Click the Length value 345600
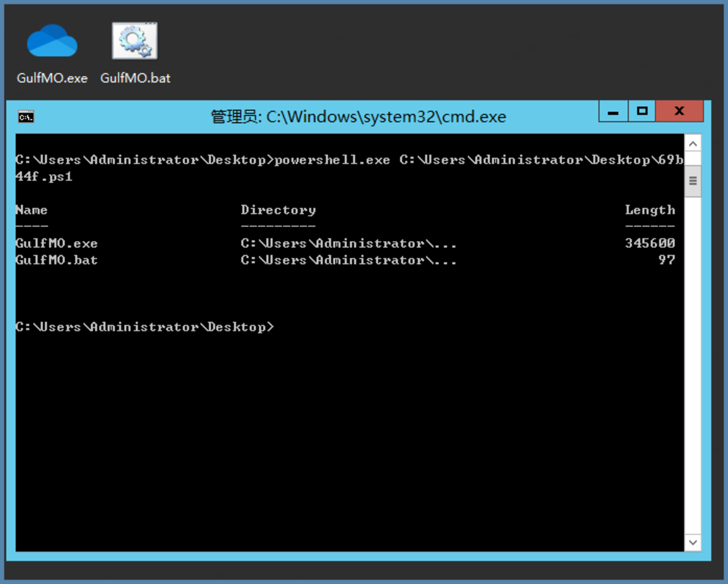This screenshot has height=584, width=728. (650, 243)
